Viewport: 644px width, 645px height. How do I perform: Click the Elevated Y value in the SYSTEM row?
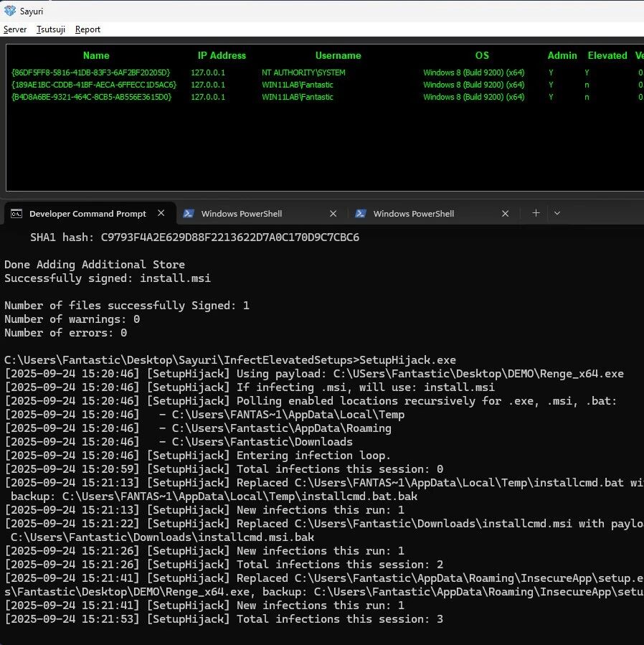(587, 72)
